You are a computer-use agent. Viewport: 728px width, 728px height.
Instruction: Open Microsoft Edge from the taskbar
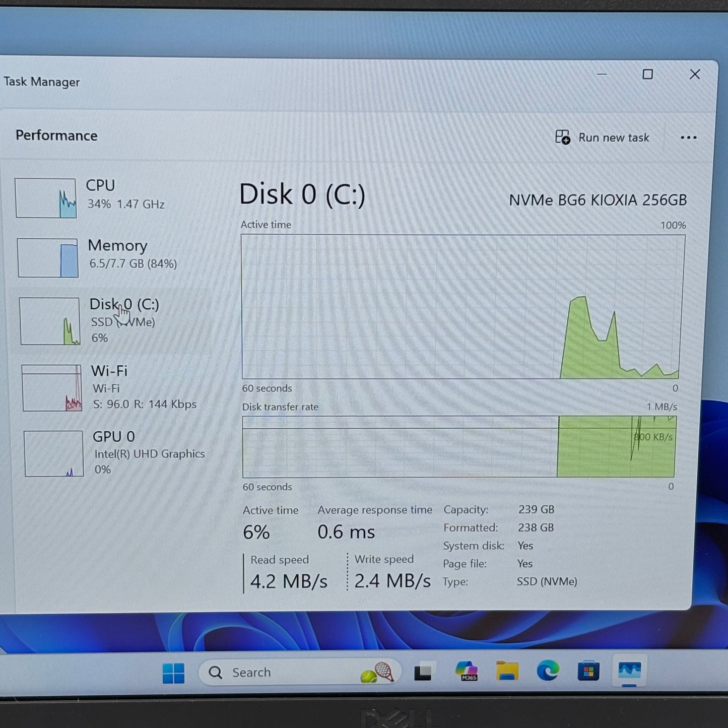pos(547,672)
